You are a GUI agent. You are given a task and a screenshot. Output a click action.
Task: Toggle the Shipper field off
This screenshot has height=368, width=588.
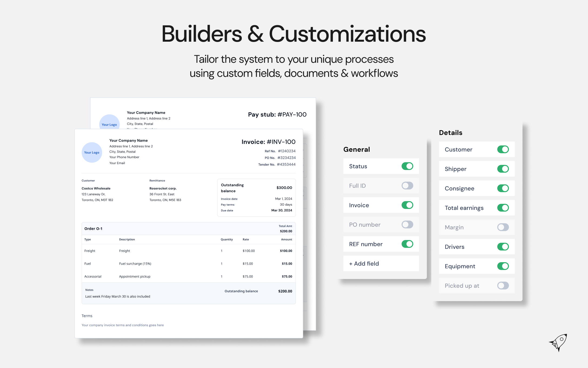tap(503, 169)
